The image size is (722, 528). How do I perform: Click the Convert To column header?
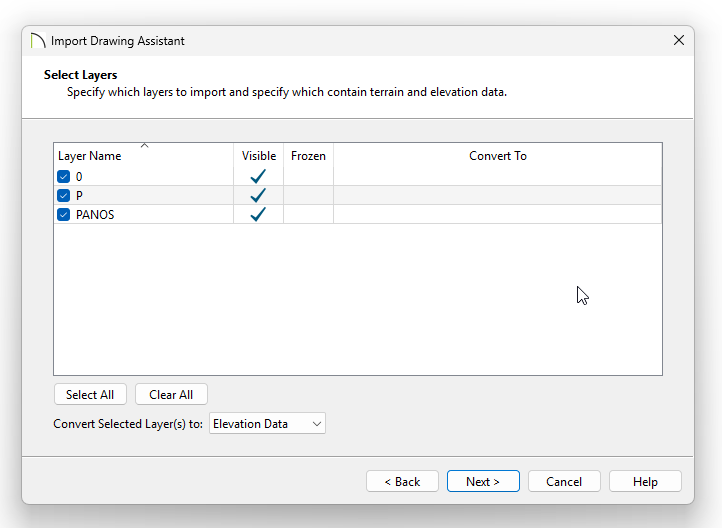(497, 156)
